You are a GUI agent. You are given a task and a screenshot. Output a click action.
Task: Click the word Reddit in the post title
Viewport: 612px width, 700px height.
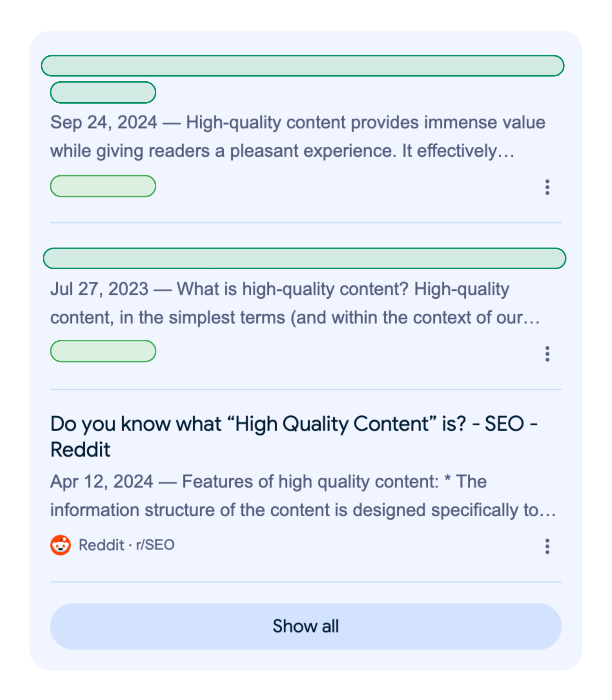[80, 450]
